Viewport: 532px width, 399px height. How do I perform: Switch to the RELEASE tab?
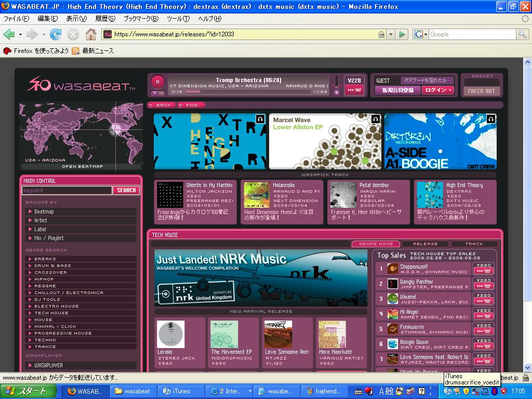tap(425, 244)
